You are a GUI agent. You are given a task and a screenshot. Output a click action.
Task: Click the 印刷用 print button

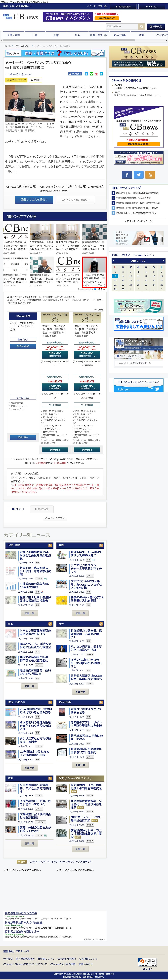tap(35, 80)
